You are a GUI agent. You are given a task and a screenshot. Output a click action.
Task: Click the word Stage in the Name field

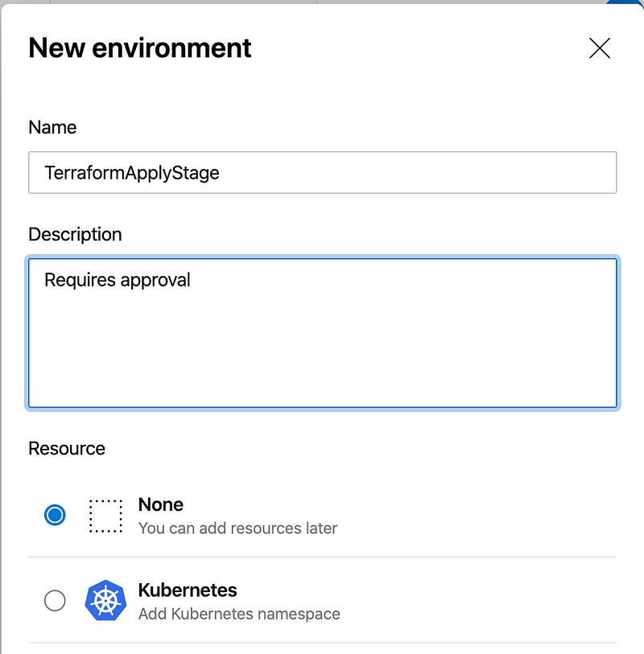(x=195, y=174)
